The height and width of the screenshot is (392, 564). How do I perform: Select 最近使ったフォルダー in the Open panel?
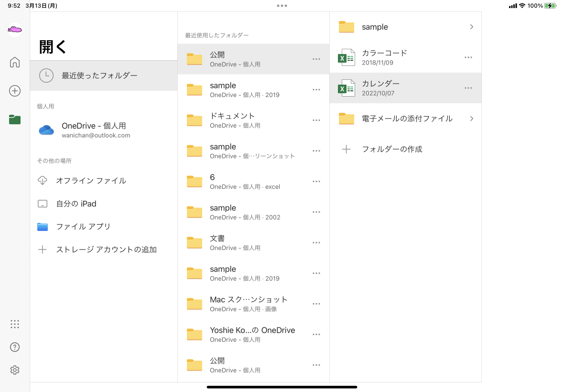(99, 76)
